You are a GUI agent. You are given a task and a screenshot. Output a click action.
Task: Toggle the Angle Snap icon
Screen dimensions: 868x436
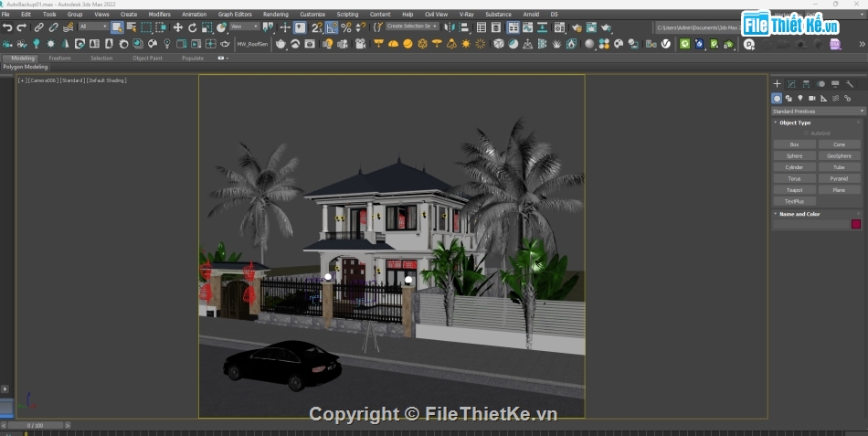(x=332, y=27)
